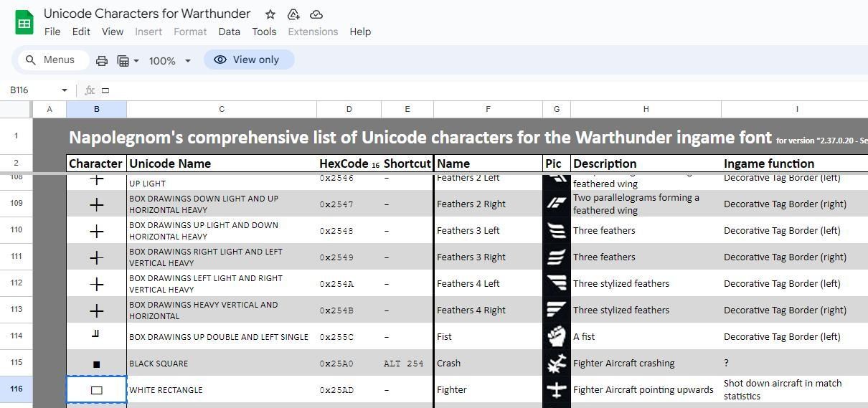Open the filter views dropdown arrow
Image resolution: width=868 pixels, height=408 pixels.
136,61
